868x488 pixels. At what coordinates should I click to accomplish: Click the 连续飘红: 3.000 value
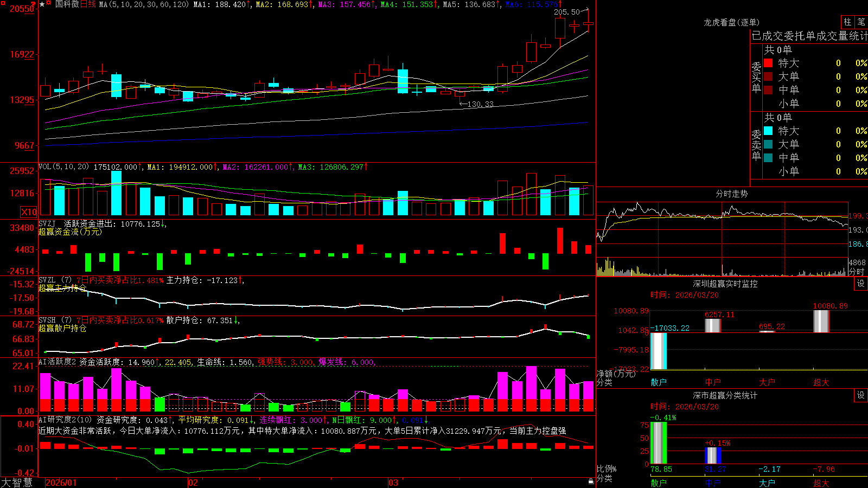[291, 420]
